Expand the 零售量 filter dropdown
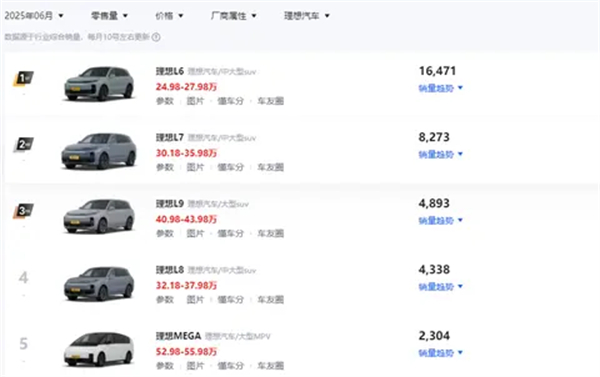Image resolution: width=600 pixels, height=377 pixels. (x=109, y=16)
